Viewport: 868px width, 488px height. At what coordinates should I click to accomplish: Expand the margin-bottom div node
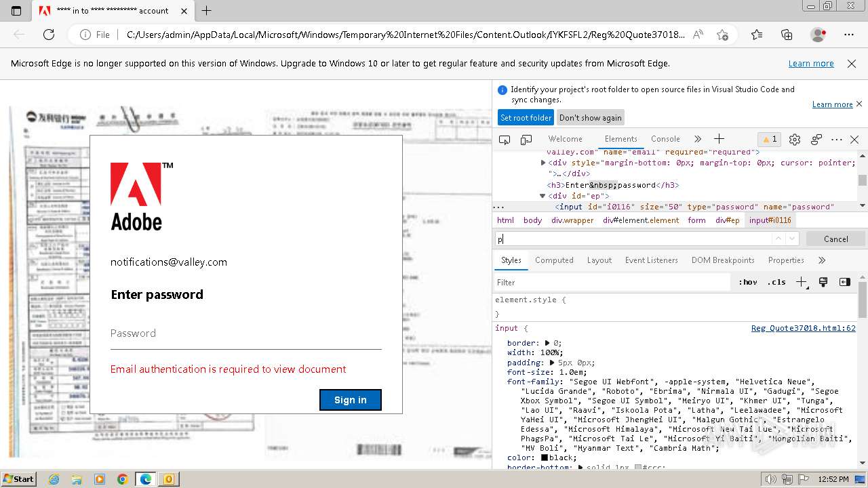click(x=543, y=163)
